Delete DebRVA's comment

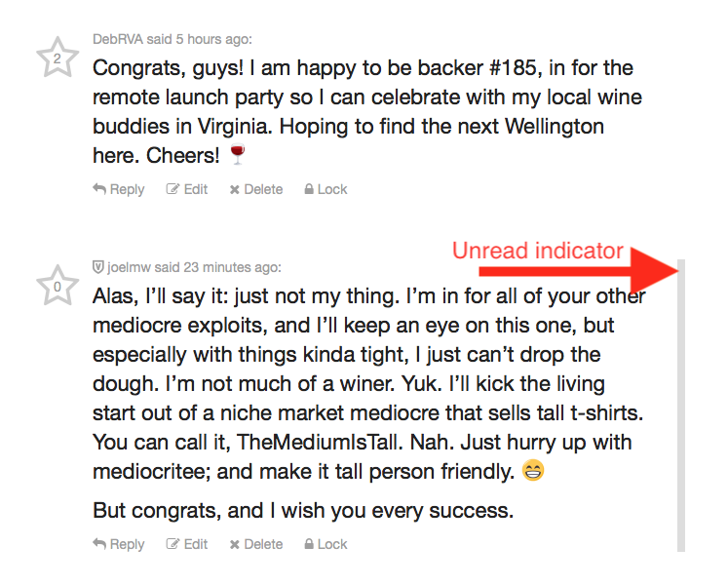tap(255, 189)
